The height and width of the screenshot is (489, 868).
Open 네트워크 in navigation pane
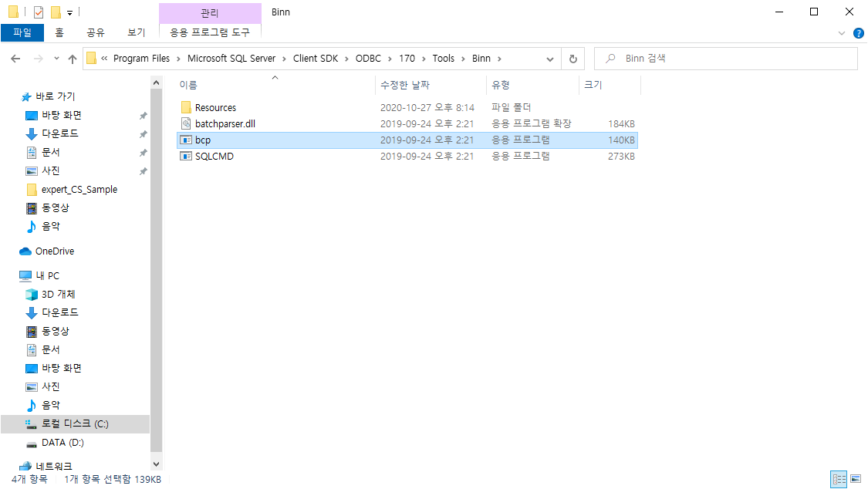54,467
